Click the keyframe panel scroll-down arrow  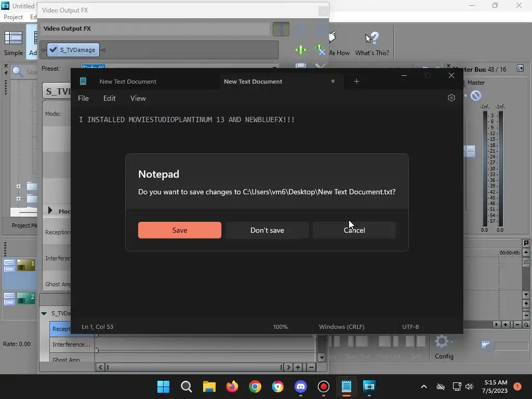(x=322, y=357)
